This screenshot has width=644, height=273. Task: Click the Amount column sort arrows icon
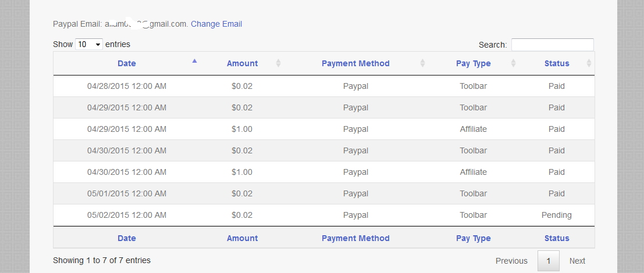(278, 63)
